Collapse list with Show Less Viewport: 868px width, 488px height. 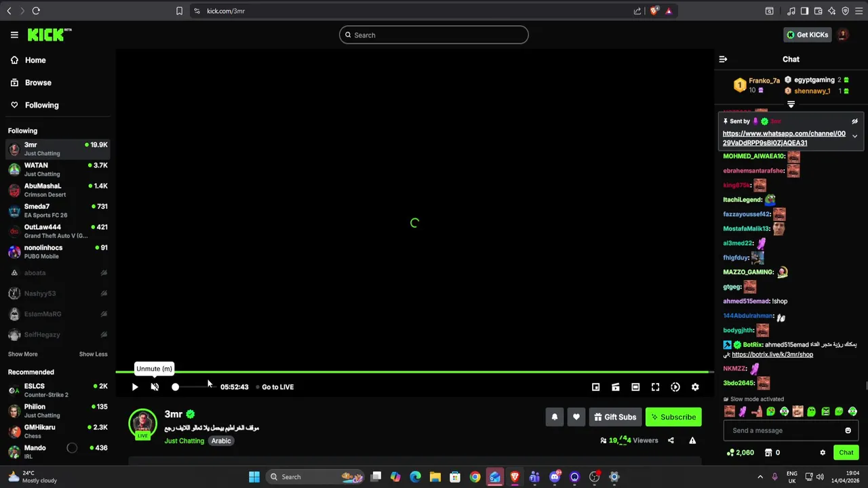(93, 354)
